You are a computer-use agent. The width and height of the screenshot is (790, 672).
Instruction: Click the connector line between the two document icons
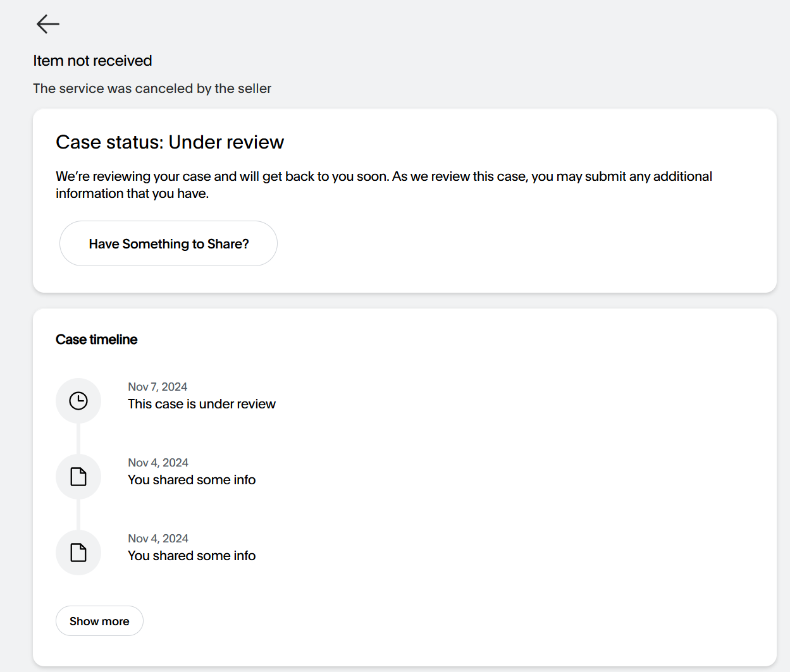pyautogui.click(x=78, y=514)
